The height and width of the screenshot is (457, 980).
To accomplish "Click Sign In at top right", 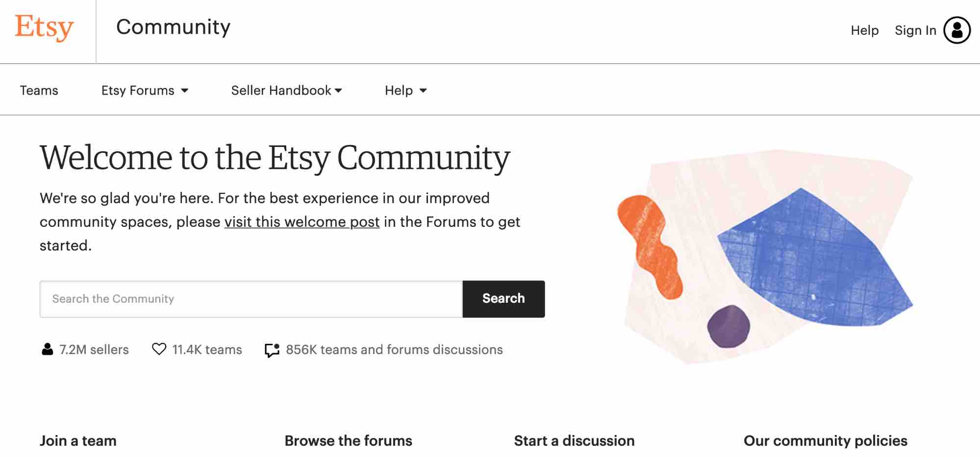I will [915, 30].
